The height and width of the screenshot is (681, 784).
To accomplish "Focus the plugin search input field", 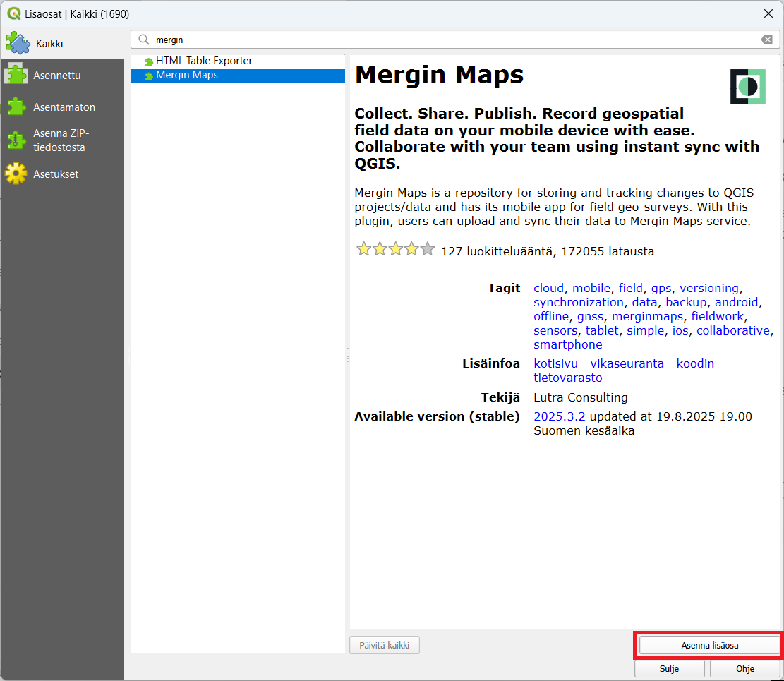I will point(455,40).
